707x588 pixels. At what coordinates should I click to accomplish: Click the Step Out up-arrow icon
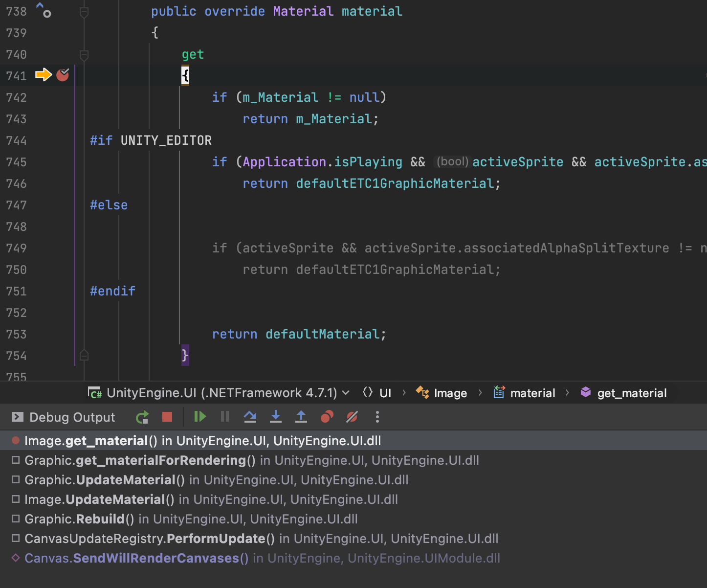pyautogui.click(x=301, y=417)
